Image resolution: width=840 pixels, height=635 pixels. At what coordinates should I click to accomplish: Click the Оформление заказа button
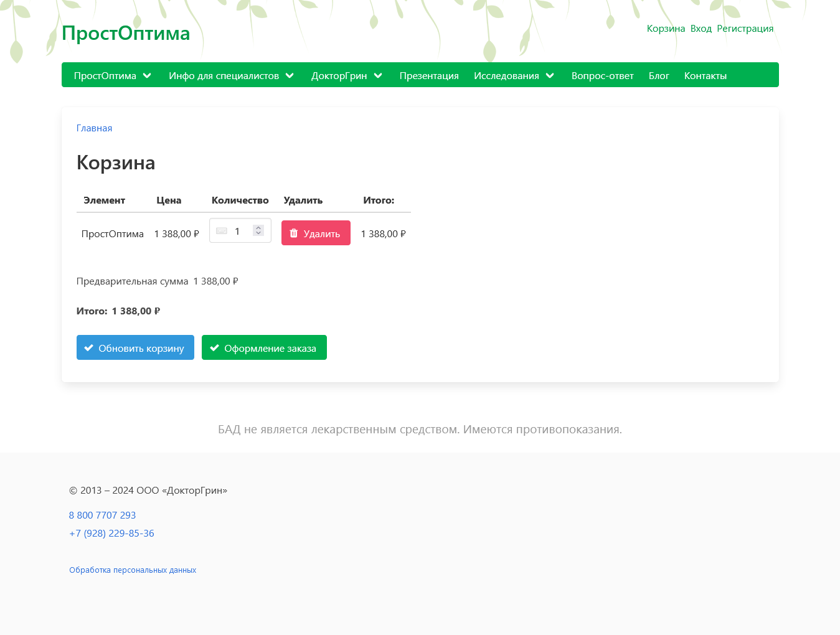pos(264,347)
